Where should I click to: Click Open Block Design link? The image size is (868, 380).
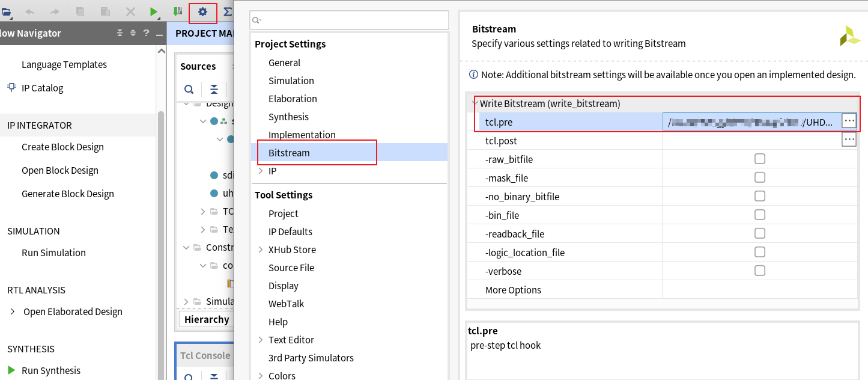point(60,170)
